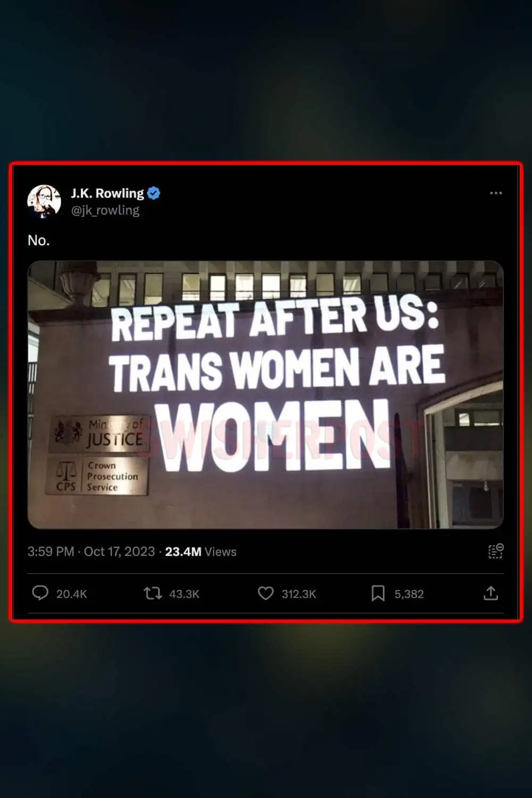Image resolution: width=532 pixels, height=798 pixels.
Task: Open the projected text photo attachment
Action: pos(265,395)
